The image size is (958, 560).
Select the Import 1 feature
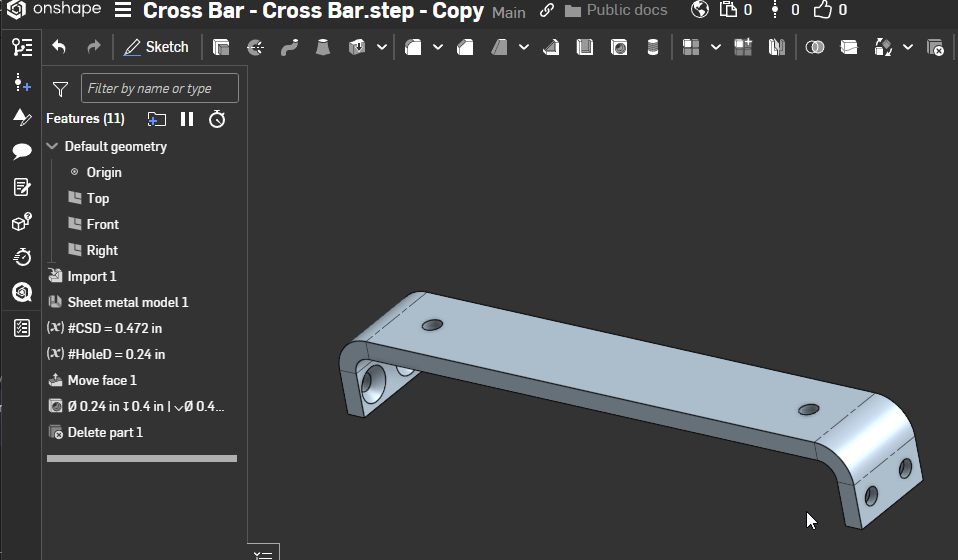[x=92, y=276]
